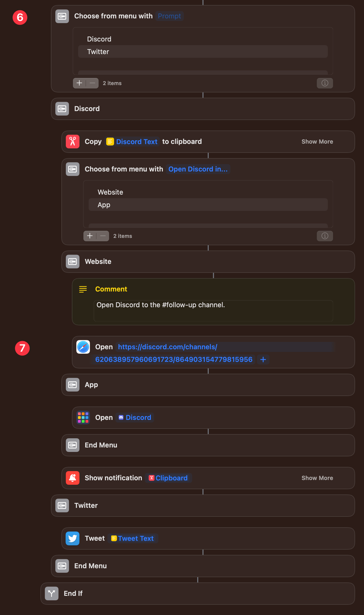
Task: Select the Open Discord in… prompt token
Action: [x=198, y=169]
